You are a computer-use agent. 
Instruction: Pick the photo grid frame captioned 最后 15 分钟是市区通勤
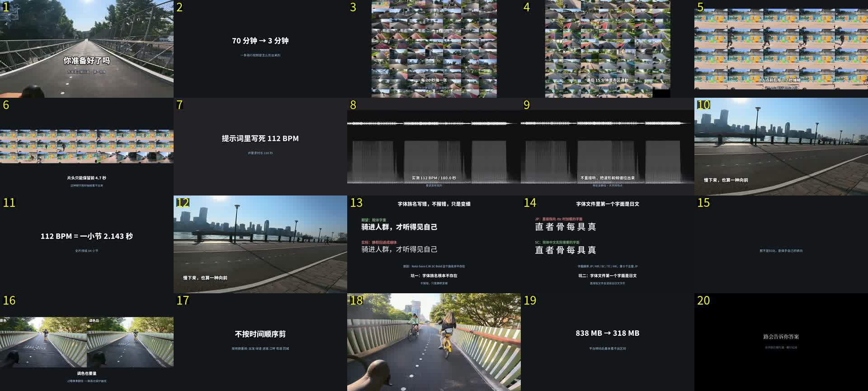point(608,49)
